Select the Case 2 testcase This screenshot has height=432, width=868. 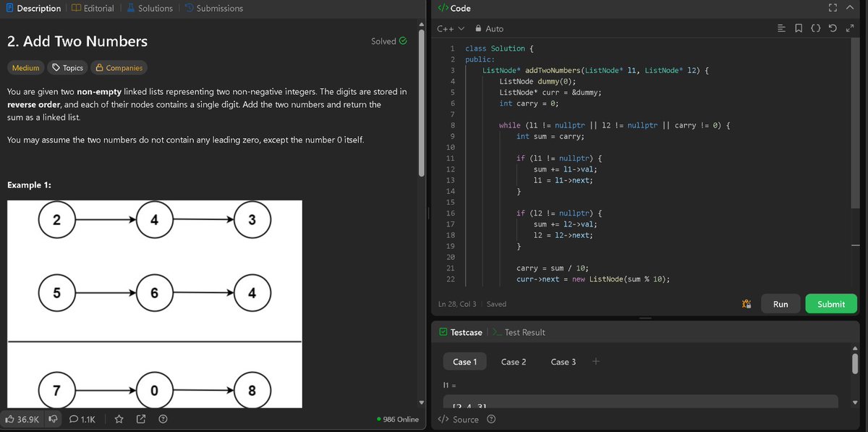click(514, 362)
